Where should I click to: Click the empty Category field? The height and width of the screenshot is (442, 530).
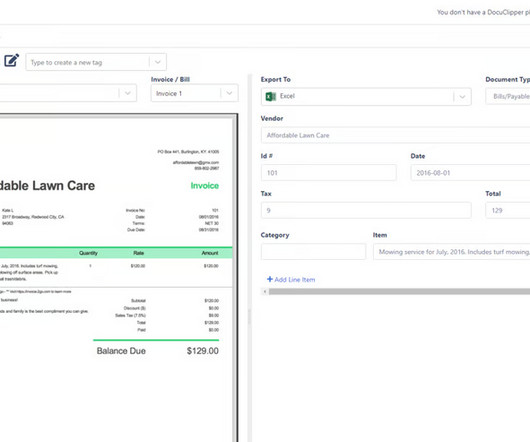click(313, 252)
